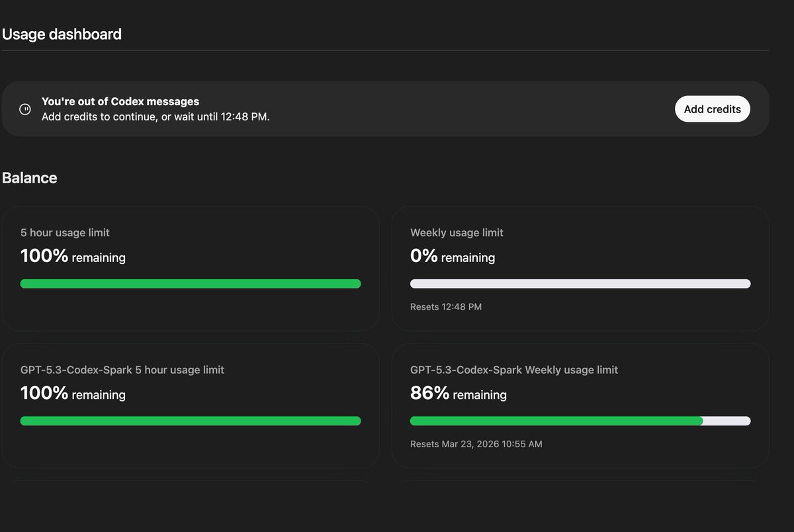Screen dimensions: 794x532
Task: Click "Resets 12:48 PM" text
Action: point(446,307)
